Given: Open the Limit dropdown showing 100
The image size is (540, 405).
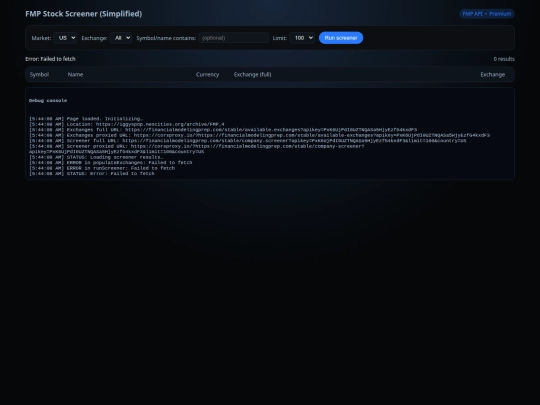Looking at the screenshot, I should (x=302, y=38).
